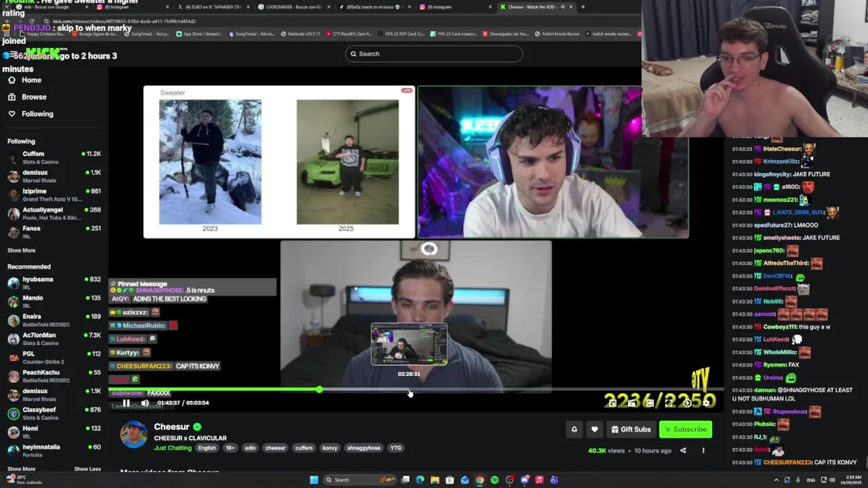
Task: Open Actuallyangel channel in sidebar
Action: pyautogui.click(x=54, y=213)
